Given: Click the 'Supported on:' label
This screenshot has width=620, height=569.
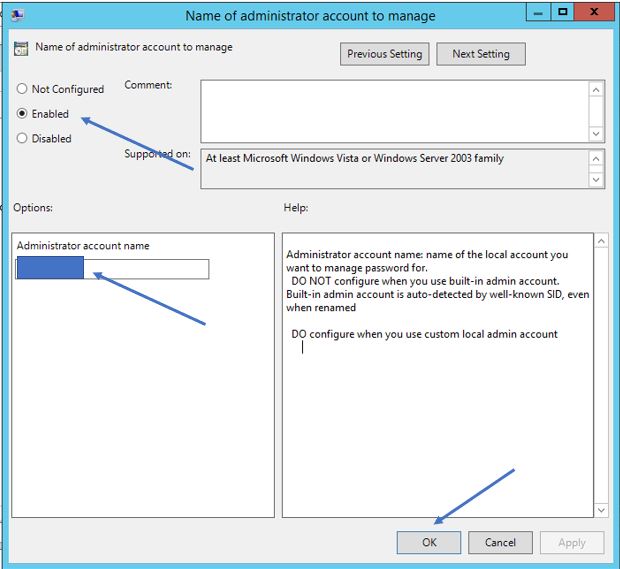Looking at the screenshot, I should click(157, 153).
